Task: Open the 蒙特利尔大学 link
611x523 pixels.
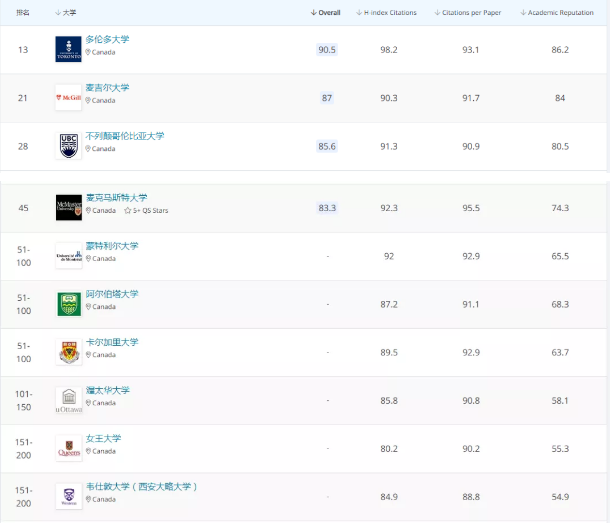Action: click(x=112, y=246)
